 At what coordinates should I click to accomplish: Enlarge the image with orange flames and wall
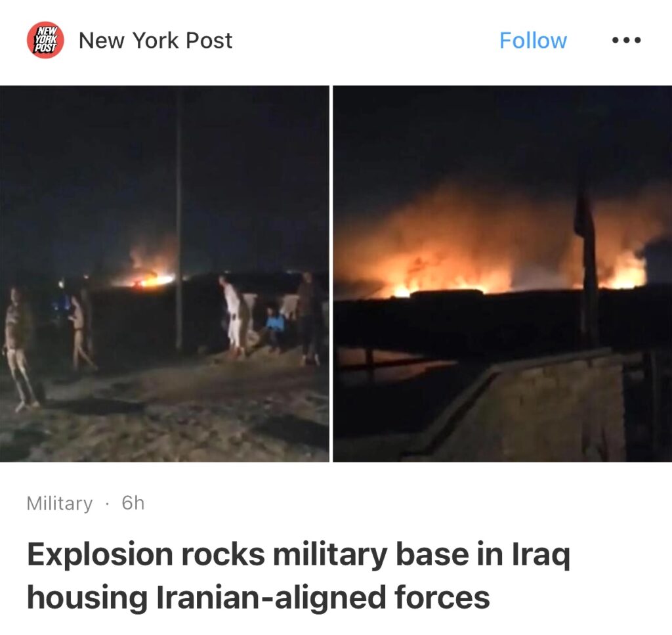click(x=502, y=274)
